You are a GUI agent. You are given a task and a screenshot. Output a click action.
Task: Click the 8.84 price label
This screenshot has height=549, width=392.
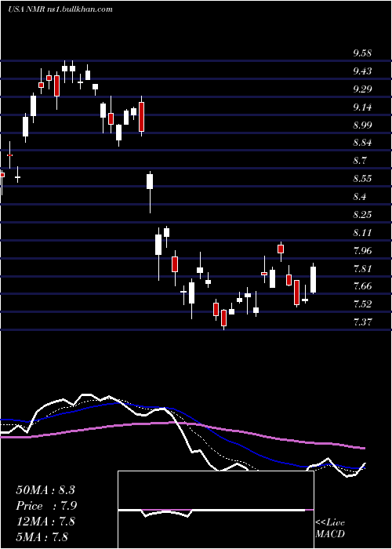click(x=362, y=144)
